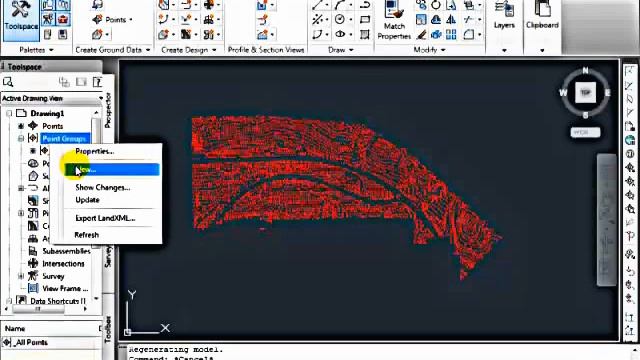Select the Subassemblies tree item
The image size is (640, 360).
coord(66,251)
